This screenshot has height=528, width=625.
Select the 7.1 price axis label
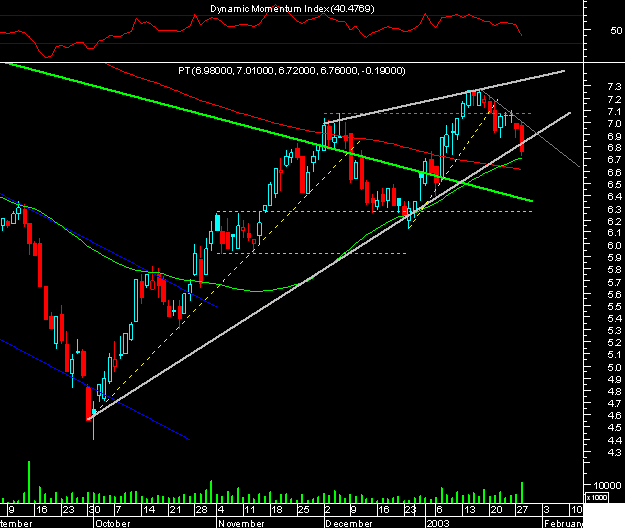(x=614, y=111)
